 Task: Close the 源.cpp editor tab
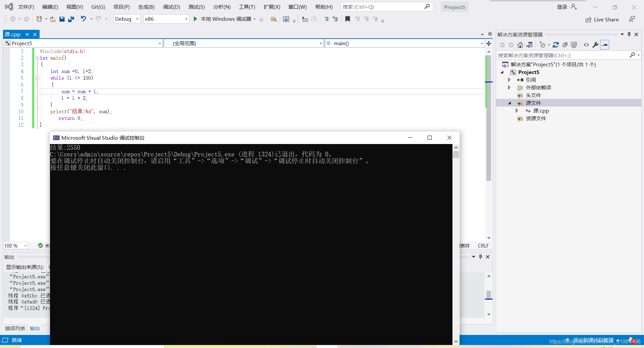coord(35,34)
